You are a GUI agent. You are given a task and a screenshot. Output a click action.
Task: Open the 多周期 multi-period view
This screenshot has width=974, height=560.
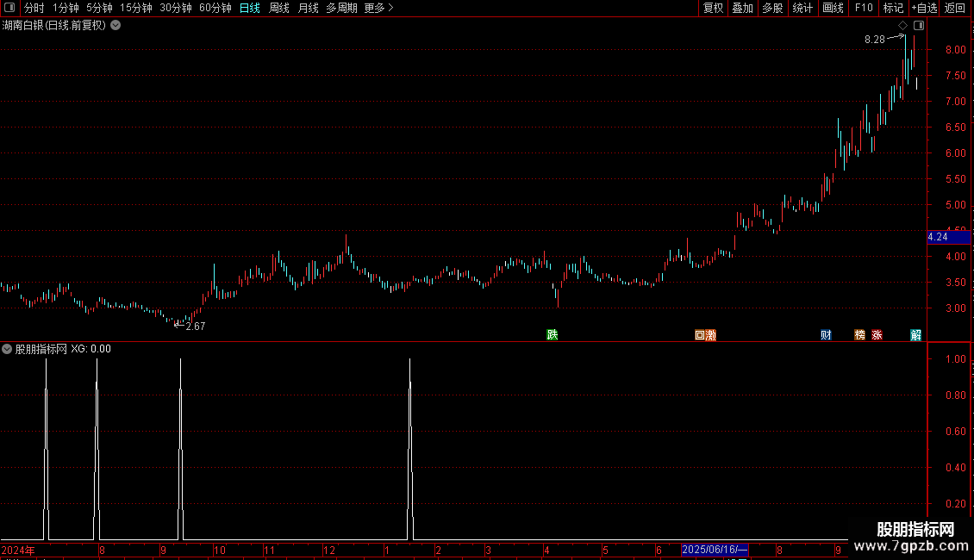(x=341, y=8)
